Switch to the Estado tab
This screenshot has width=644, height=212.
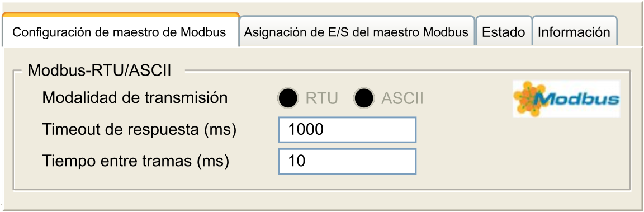pyautogui.click(x=504, y=32)
